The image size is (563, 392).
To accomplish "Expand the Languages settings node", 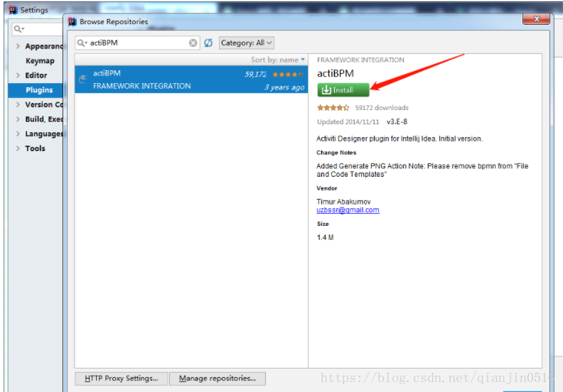I will point(18,134).
